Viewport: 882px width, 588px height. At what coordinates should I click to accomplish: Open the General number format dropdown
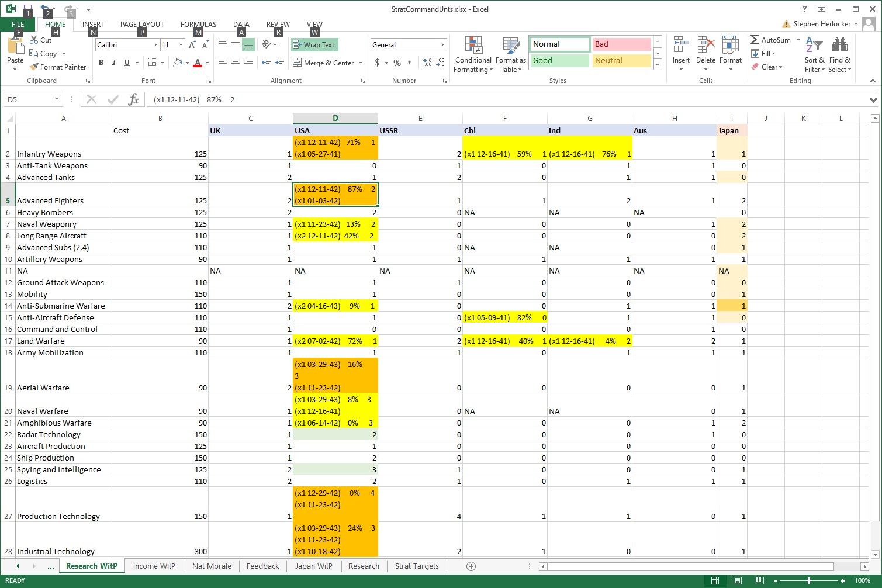pyautogui.click(x=442, y=45)
